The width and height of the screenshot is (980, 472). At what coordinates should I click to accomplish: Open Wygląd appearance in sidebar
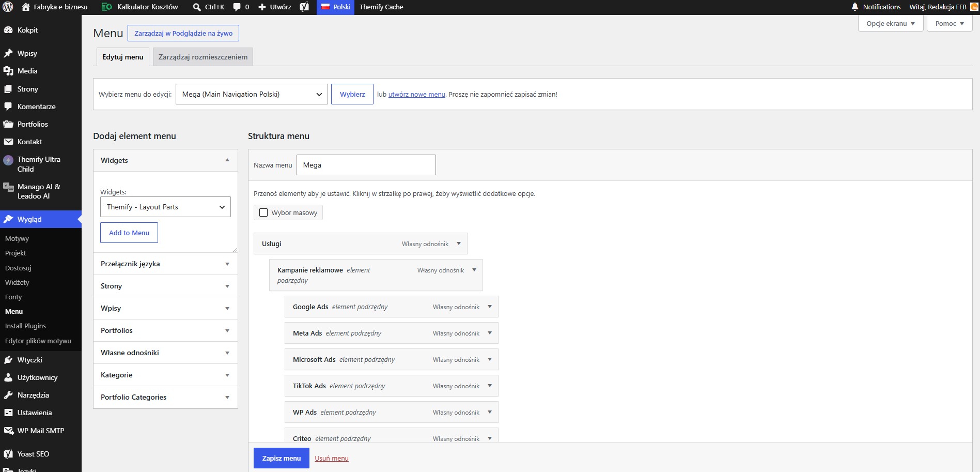40,219
